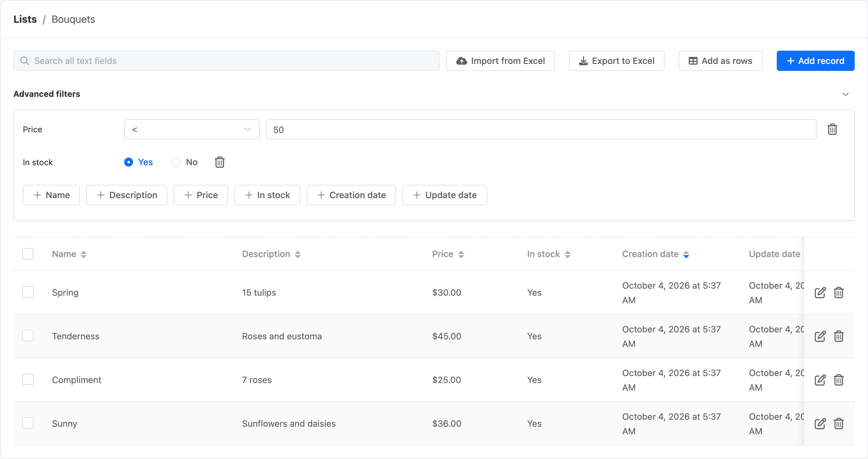868x459 pixels.
Task: Click Import from Excel button
Action: (x=501, y=61)
